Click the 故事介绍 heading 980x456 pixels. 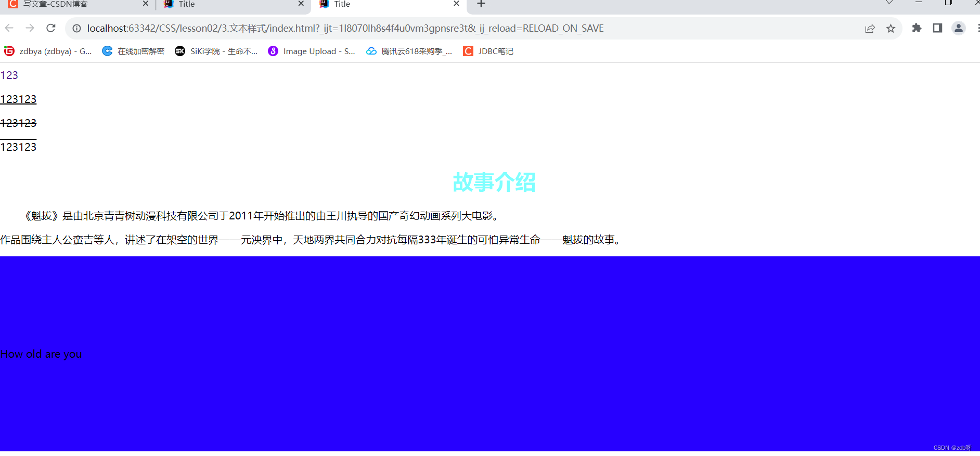pyautogui.click(x=494, y=182)
